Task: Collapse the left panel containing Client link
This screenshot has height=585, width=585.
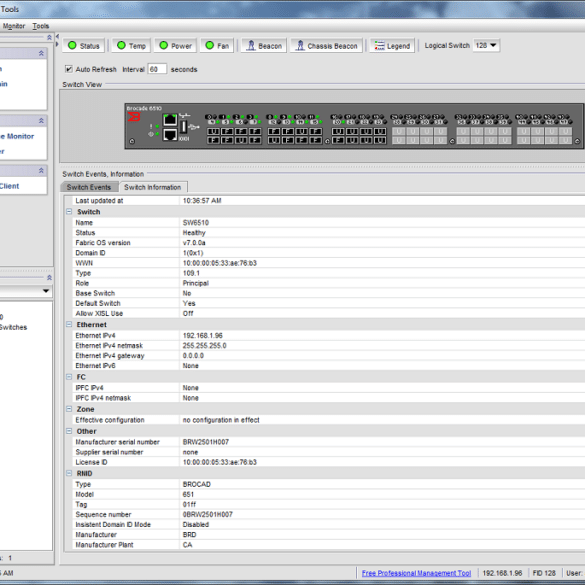Action: (41, 171)
